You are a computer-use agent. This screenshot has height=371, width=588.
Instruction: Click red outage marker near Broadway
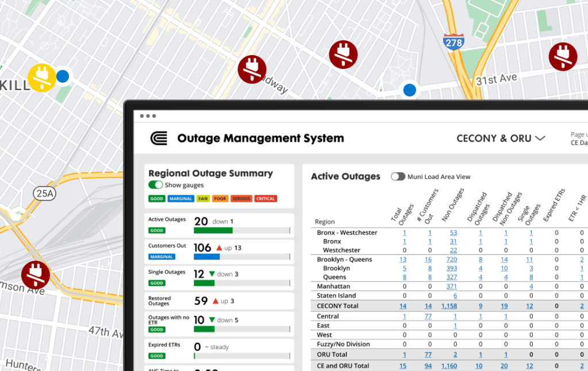252,69
